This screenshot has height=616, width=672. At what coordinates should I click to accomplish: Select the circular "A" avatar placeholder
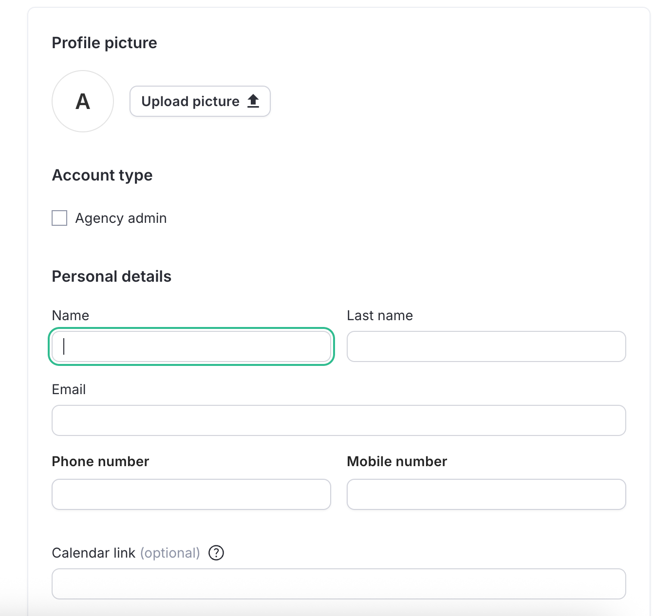click(x=83, y=101)
